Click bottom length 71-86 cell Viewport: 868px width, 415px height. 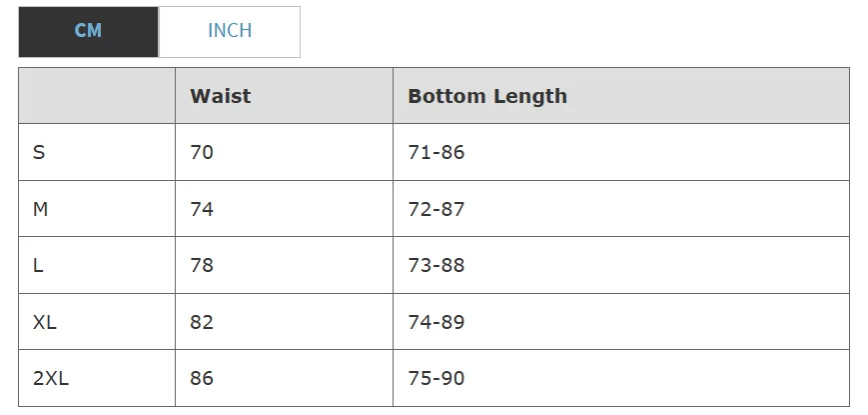point(621,152)
